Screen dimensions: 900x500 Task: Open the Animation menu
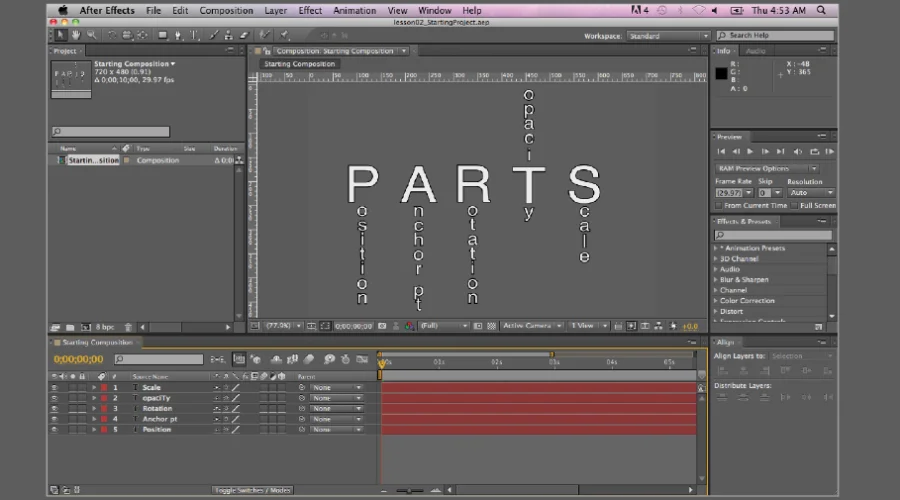point(355,10)
